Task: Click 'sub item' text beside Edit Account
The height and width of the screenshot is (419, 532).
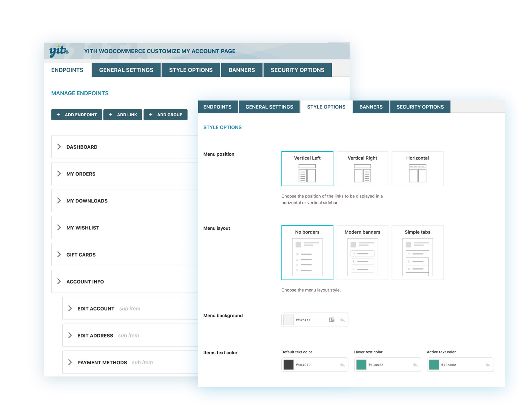Action: pyautogui.click(x=130, y=309)
